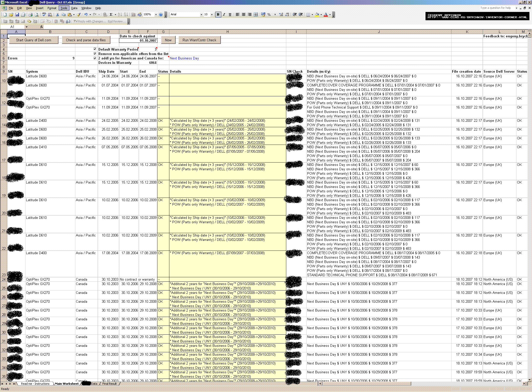Click the fx insert function icon
The height and width of the screenshot is (392, 532).
point(42,27)
